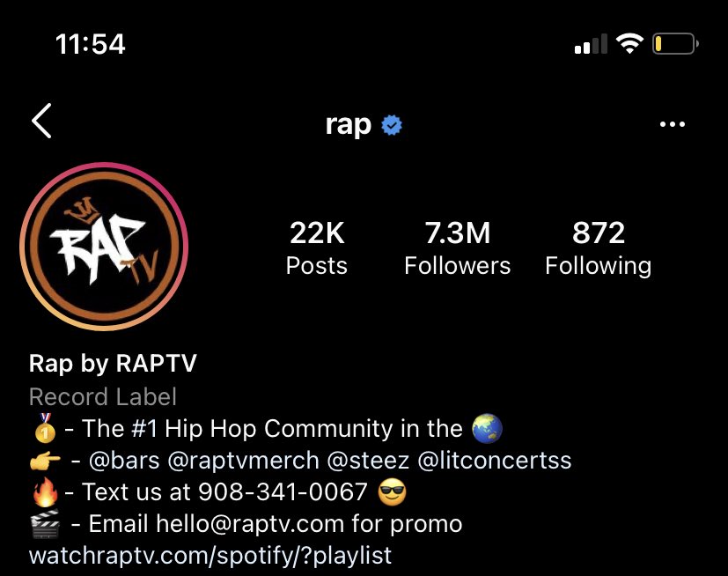
Task: Open the watchraptv.com/spotify playlist link
Action: [x=210, y=556]
